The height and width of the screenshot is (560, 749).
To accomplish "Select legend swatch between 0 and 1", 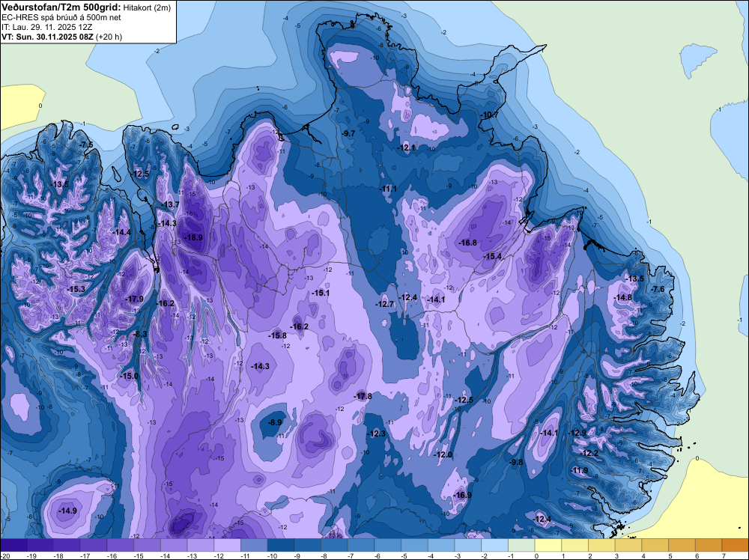I will [548, 545].
